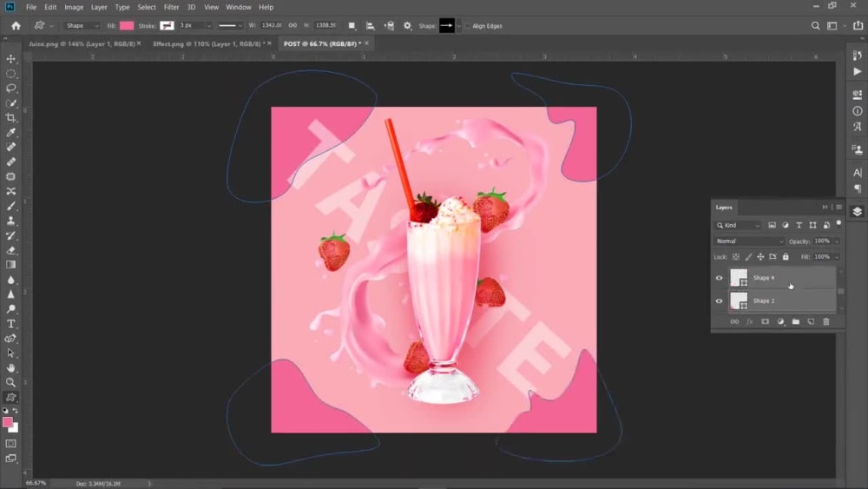Image resolution: width=868 pixels, height=489 pixels.
Task: Collapse the Layers panel with double arrows
Action: coord(825,207)
